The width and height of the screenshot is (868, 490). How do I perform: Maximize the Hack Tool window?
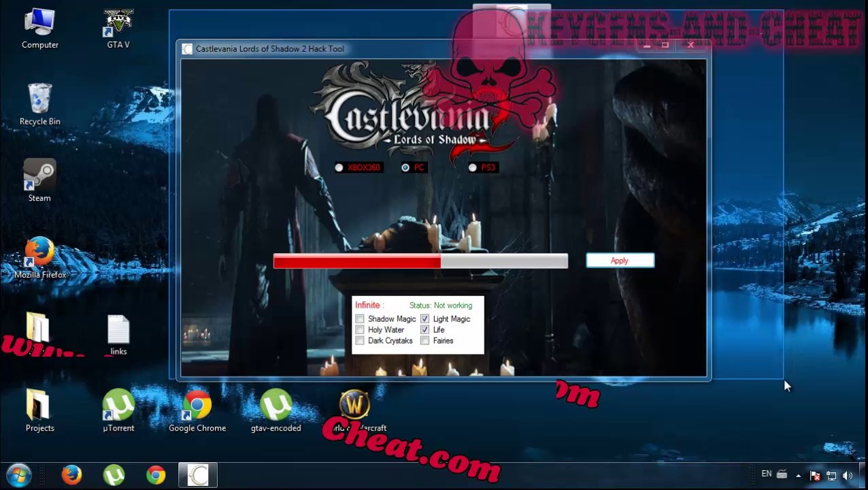tap(665, 46)
